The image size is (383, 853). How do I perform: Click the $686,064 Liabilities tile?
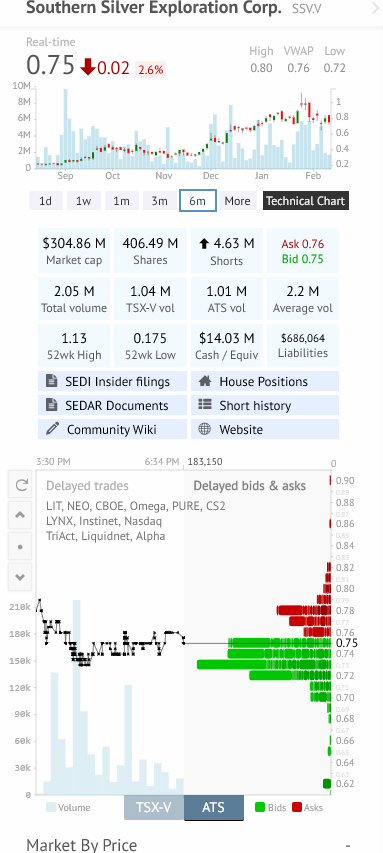click(302, 346)
